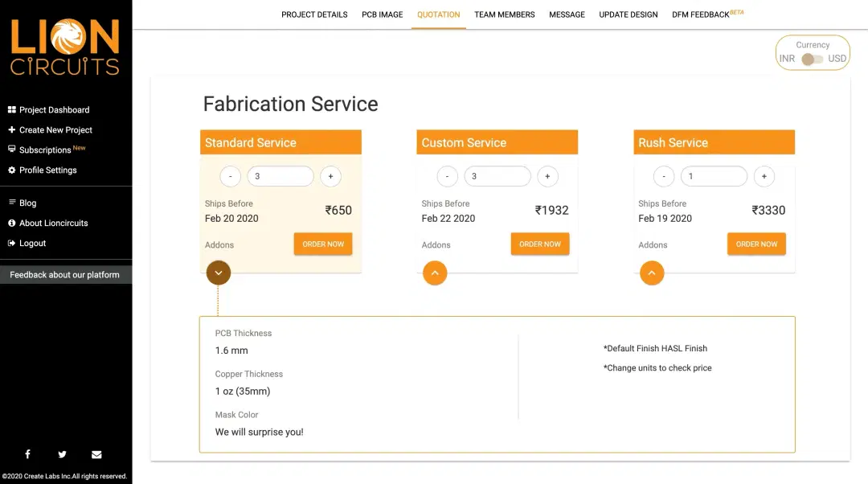Increase Standard Service quantity with plus

330,176
